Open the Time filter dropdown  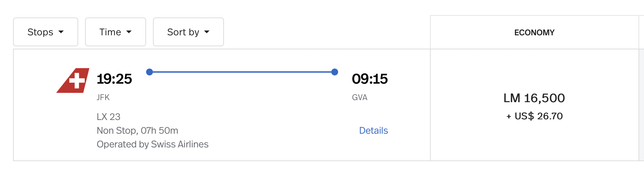[x=116, y=32]
